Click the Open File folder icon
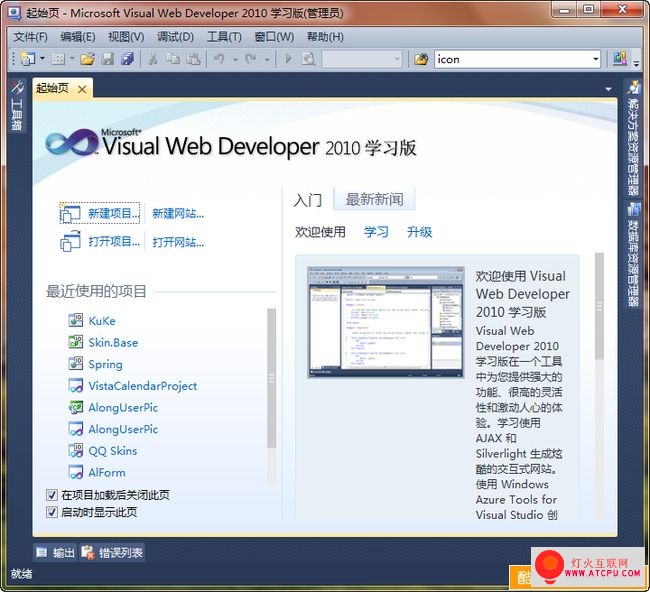 pyautogui.click(x=87, y=59)
